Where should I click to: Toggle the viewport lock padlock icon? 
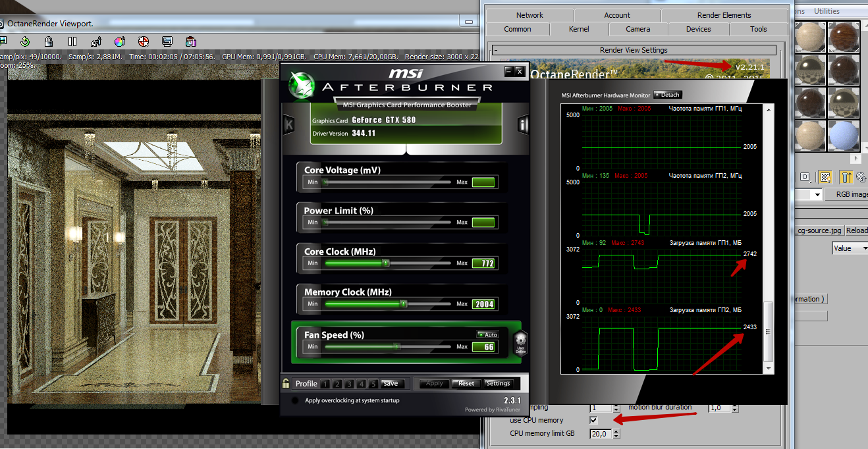pyautogui.click(x=50, y=41)
